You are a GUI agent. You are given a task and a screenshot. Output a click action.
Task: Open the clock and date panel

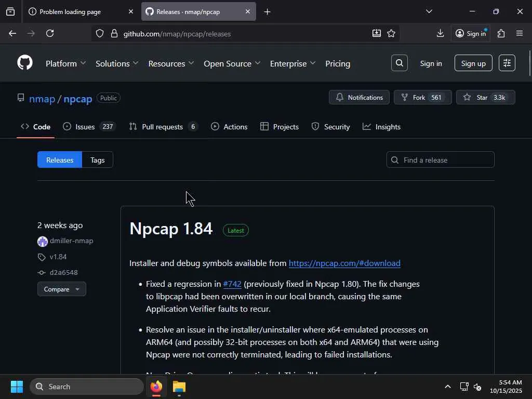[506, 387]
